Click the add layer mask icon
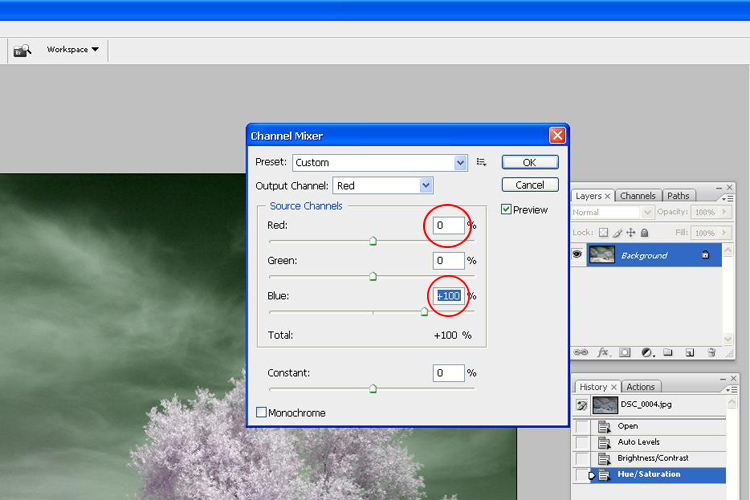Image resolution: width=750 pixels, height=500 pixels. click(x=625, y=352)
